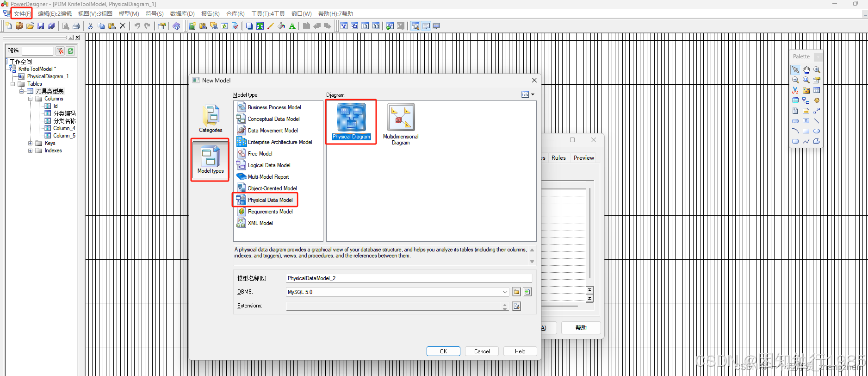Click the Extensions select icon button

click(x=516, y=306)
